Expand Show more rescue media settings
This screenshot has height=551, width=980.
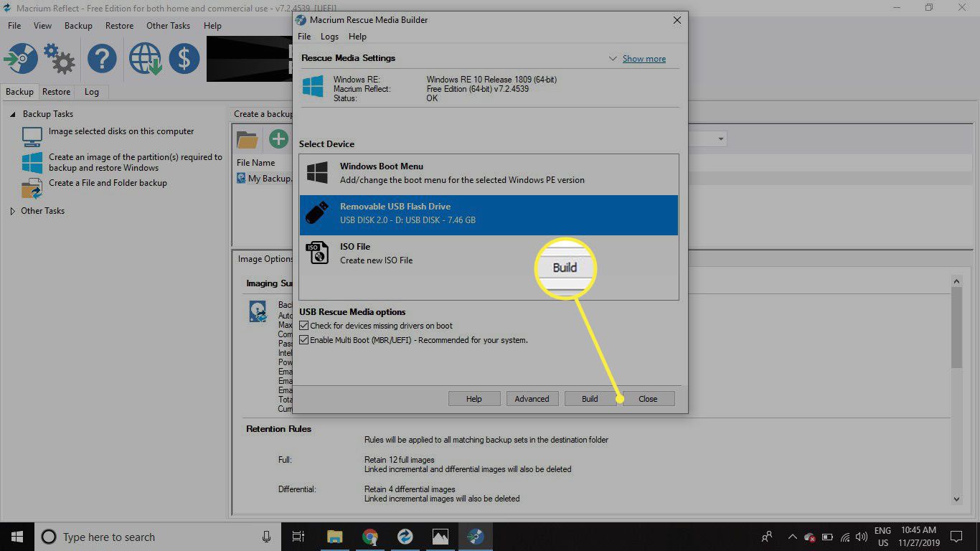pos(613,59)
